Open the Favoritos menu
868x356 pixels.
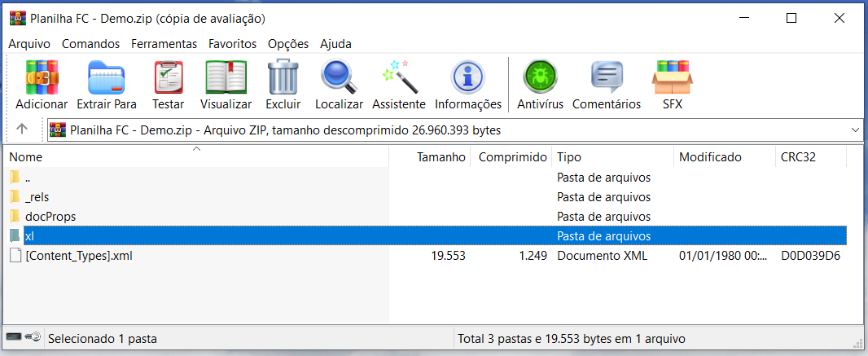tap(233, 44)
